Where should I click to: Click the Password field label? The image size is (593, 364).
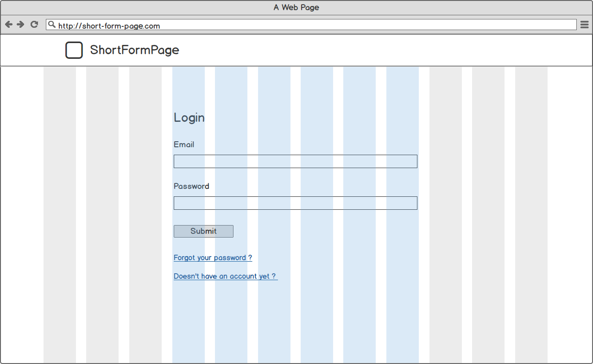tap(191, 186)
